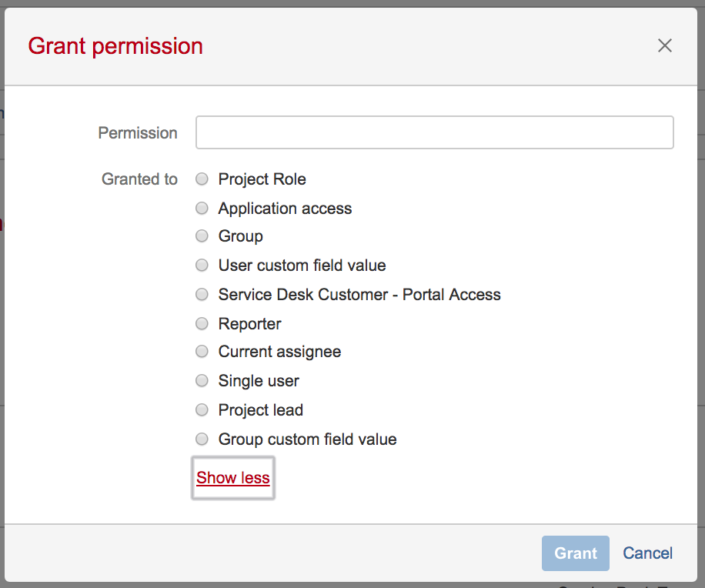Choose the Group custom field value option
This screenshot has width=705, height=588.
(202, 439)
